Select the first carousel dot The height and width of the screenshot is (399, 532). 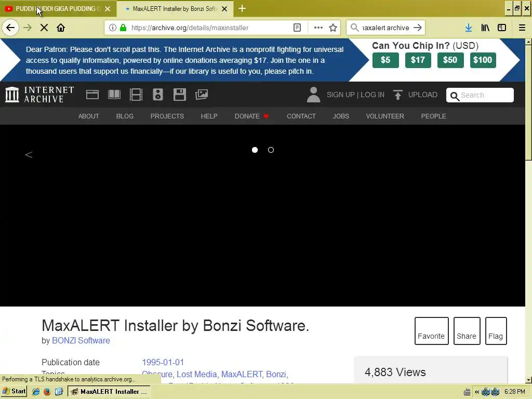[255, 150]
